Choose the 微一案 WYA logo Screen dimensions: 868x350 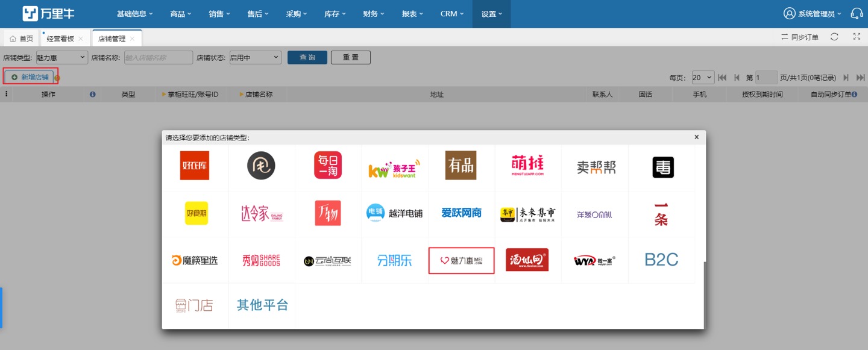pyautogui.click(x=594, y=261)
